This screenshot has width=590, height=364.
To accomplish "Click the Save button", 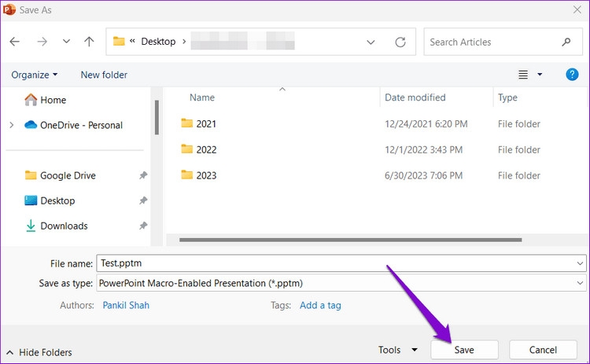I will coord(464,350).
